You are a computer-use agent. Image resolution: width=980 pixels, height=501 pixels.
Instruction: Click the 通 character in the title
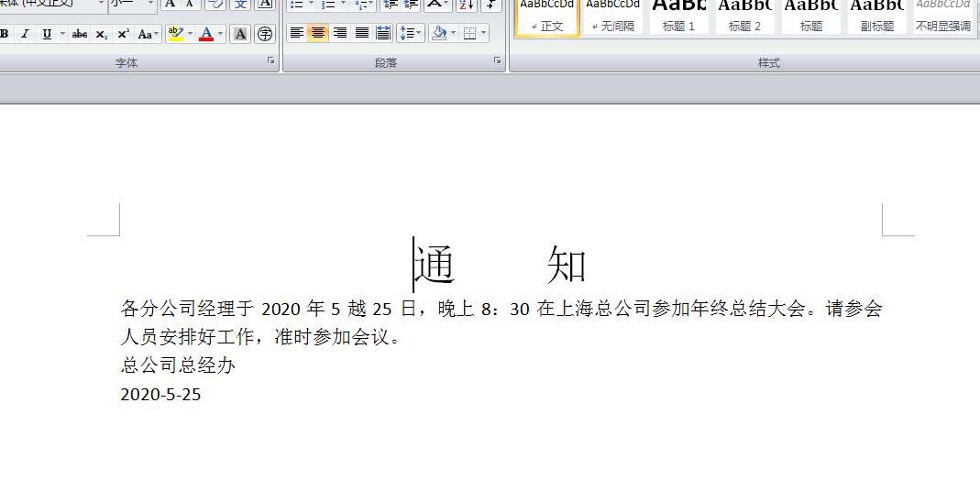435,265
